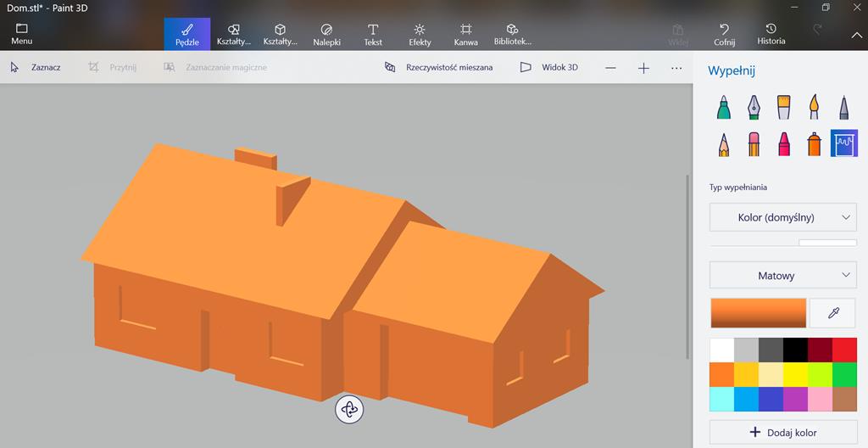Select the Marker brush
Viewport: 868px width, 448px height.
point(724,107)
